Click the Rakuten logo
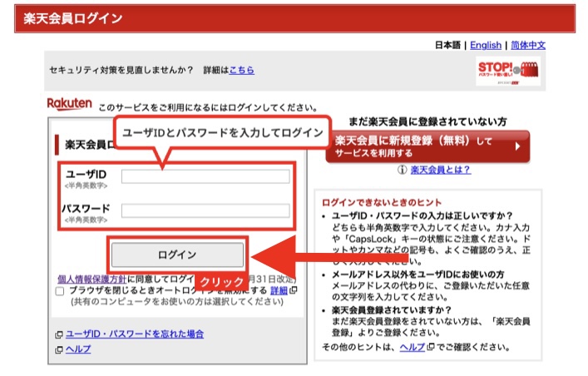This screenshot has width=588, height=376. 69,104
